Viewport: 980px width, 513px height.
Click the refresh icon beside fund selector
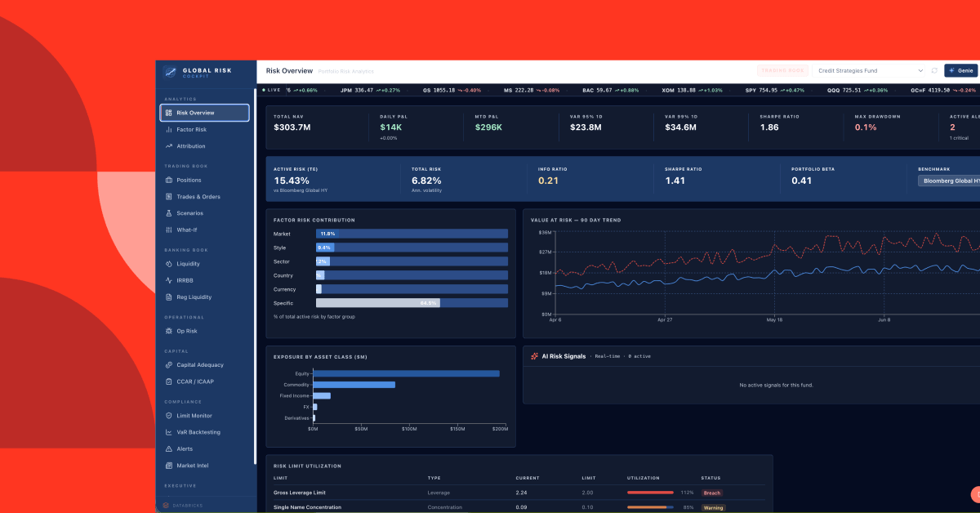tap(934, 71)
